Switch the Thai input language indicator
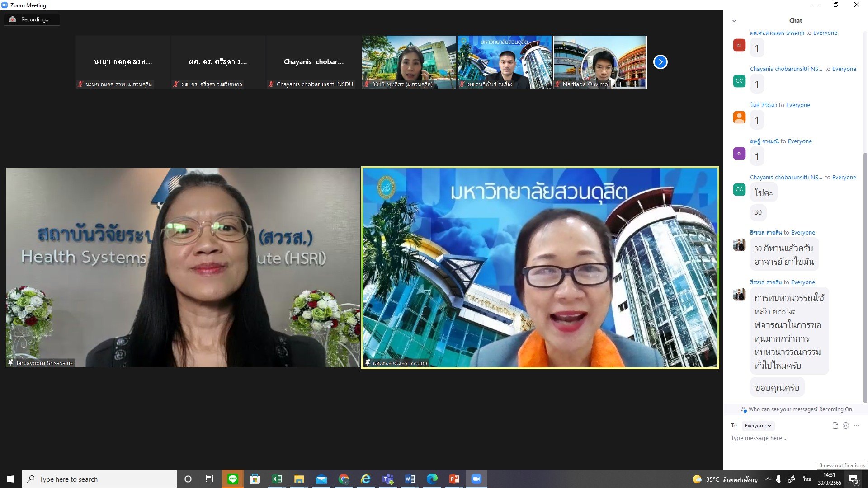 807,479
